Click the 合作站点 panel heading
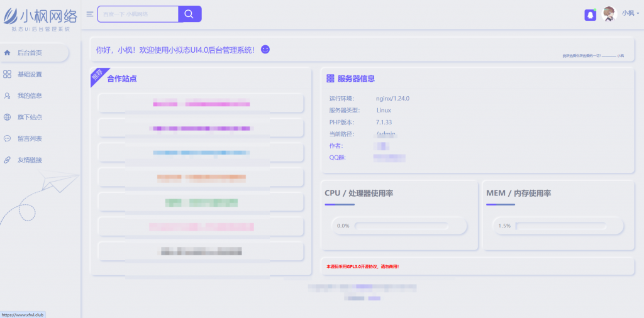This screenshot has height=318, width=644. (122, 79)
